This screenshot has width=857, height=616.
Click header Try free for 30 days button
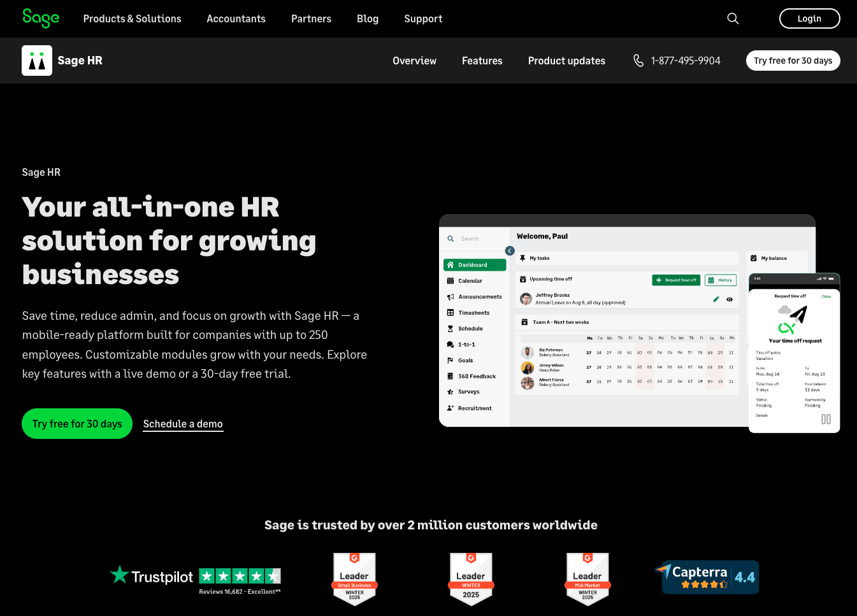(x=793, y=61)
